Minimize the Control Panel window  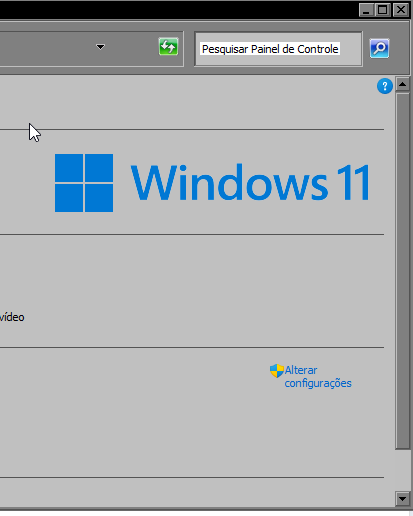366,10
